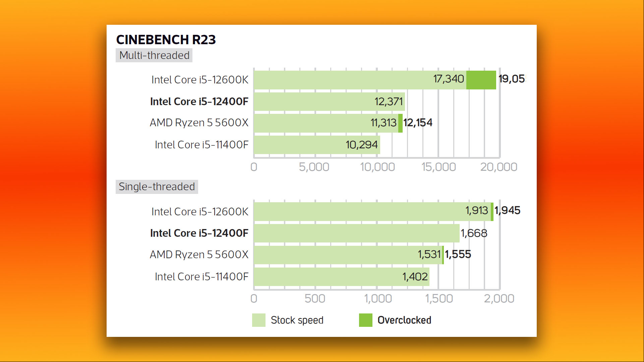Click the bold Intel Core i5-12400F multi-threaded label
This screenshot has width=644, height=362.
[199, 101]
